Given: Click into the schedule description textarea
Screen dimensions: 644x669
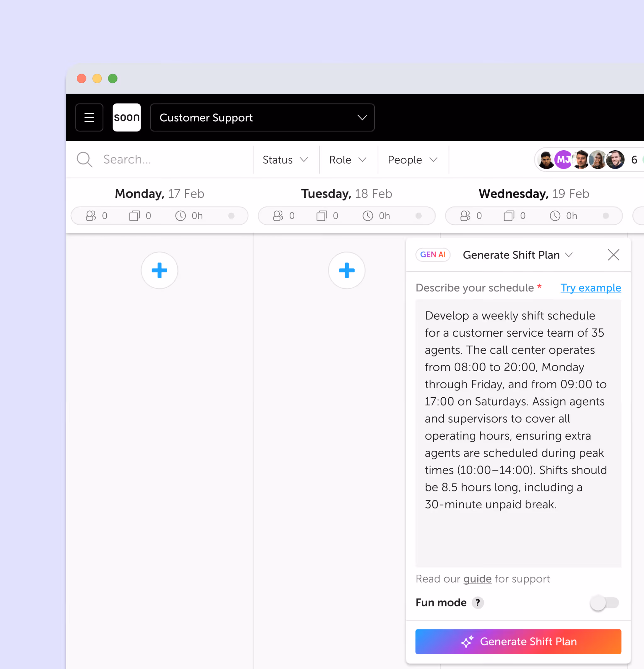Looking at the screenshot, I should click(x=518, y=434).
